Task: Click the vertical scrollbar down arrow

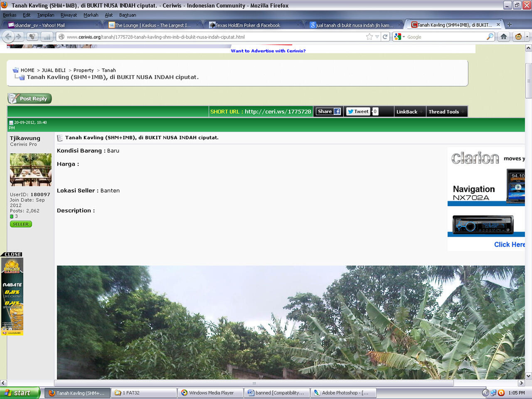Action: pos(528,376)
